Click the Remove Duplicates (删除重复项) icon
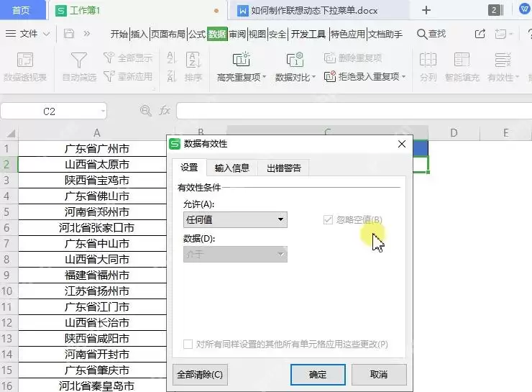The width and height of the screenshot is (532, 392). click(x=329, y=58)
